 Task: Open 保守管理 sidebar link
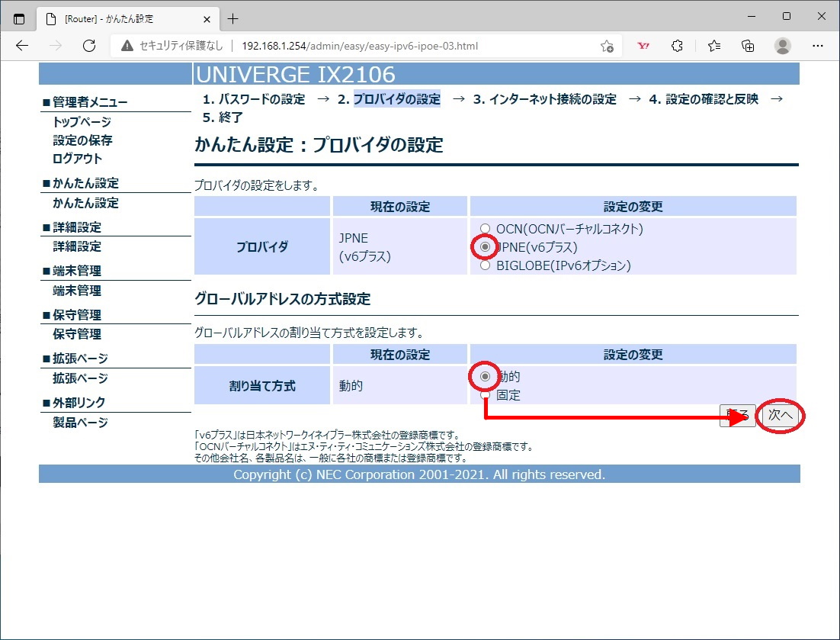pyautogui.click(x=77, y=334)
